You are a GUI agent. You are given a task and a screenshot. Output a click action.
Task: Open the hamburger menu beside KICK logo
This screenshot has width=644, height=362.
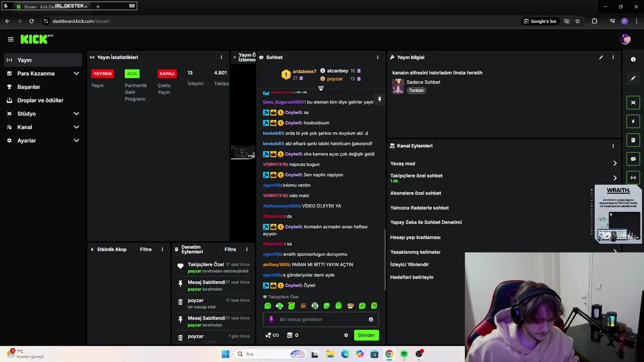(11, 39)
